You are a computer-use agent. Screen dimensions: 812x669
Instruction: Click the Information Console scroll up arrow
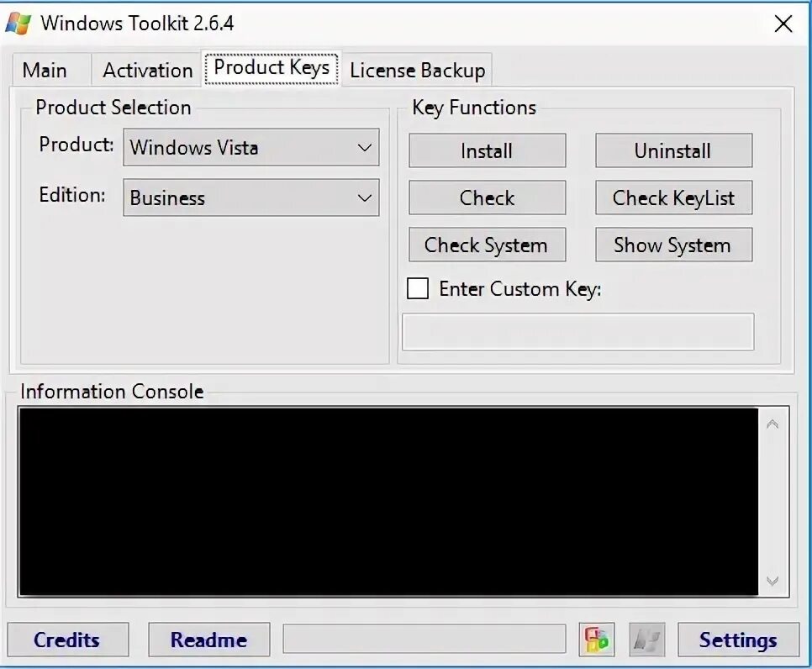tap(772, 424)
